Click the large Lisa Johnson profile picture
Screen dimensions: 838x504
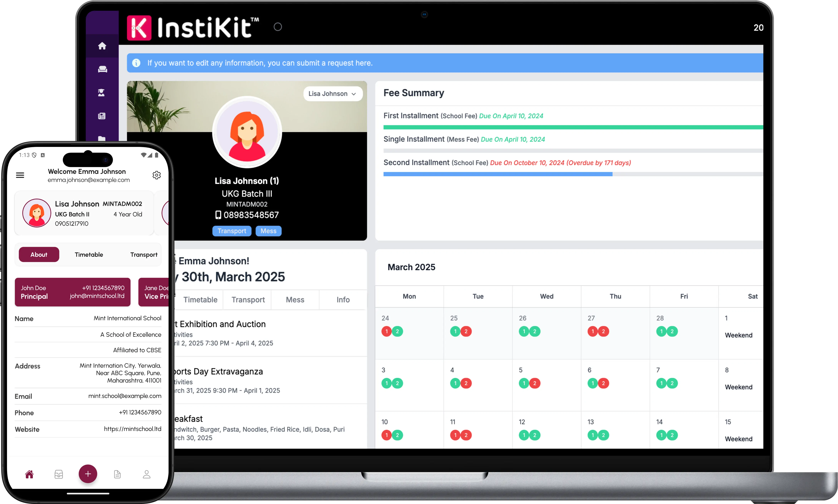tap(247, 132)
